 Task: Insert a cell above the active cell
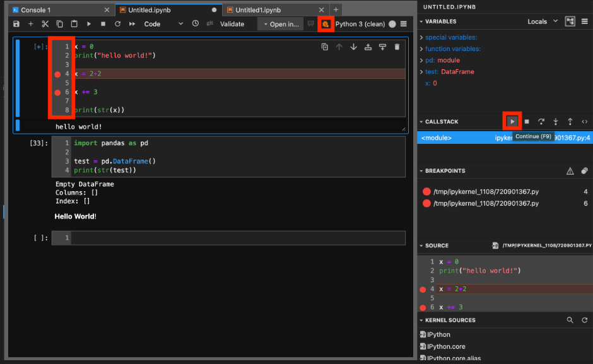tap(368, 47)
